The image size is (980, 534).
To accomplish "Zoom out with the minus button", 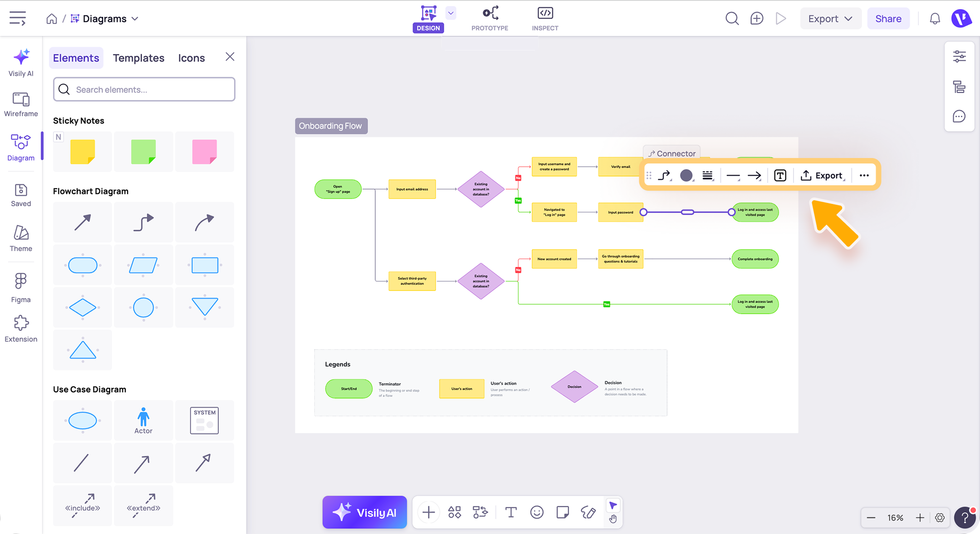I will tap(871, 518).
